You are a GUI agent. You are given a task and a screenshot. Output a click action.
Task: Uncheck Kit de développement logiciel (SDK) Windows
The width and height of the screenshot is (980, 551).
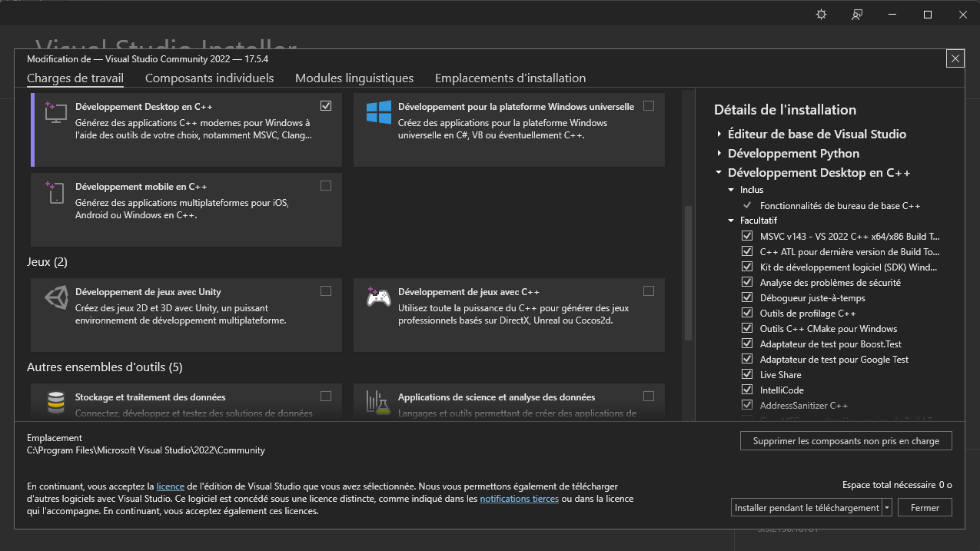[x=747, y=267]
